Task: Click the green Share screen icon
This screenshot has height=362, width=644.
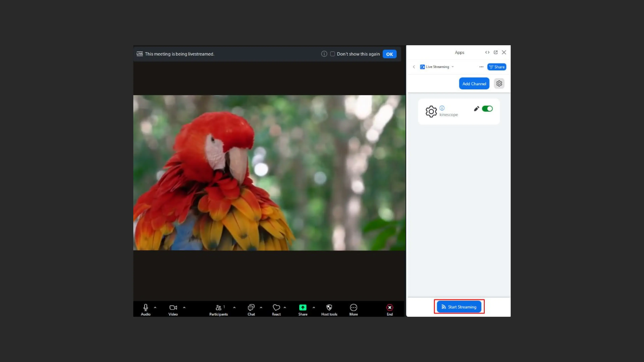Action: click(x=303, y=307)
